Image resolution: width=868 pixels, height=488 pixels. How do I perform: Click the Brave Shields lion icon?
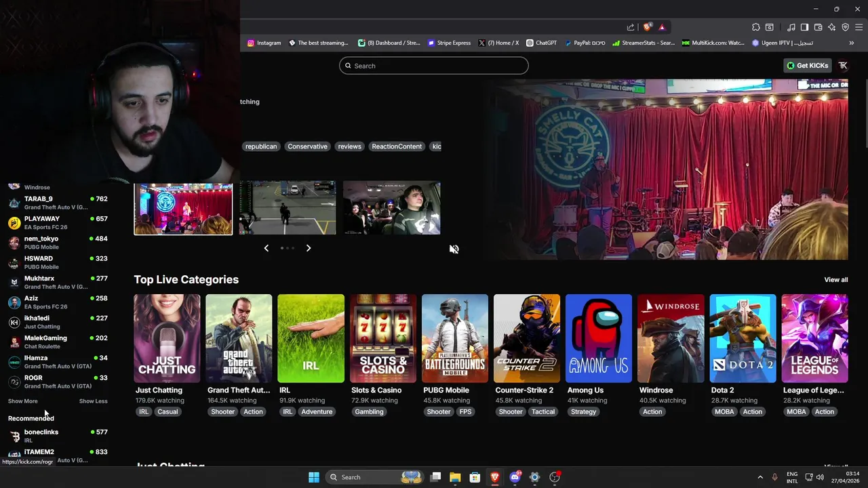click(648, 27)
